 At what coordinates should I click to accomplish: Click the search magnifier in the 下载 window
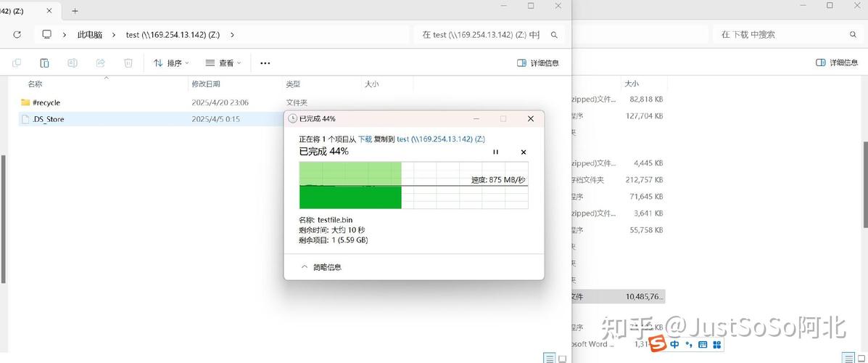853,34
